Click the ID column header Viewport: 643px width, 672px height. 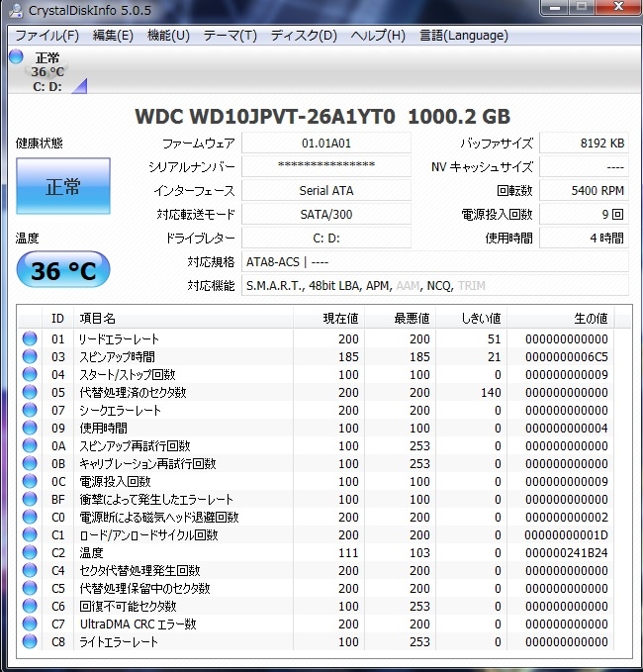57,319
